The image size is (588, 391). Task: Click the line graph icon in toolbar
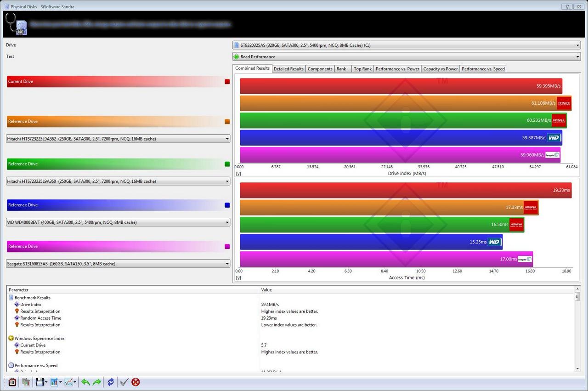pos(68,382)
